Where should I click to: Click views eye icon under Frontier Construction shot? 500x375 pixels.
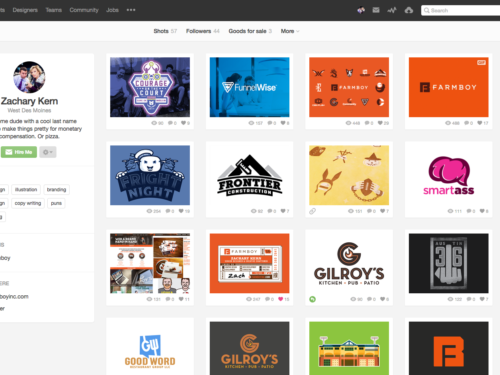click(x=253, y=211)
